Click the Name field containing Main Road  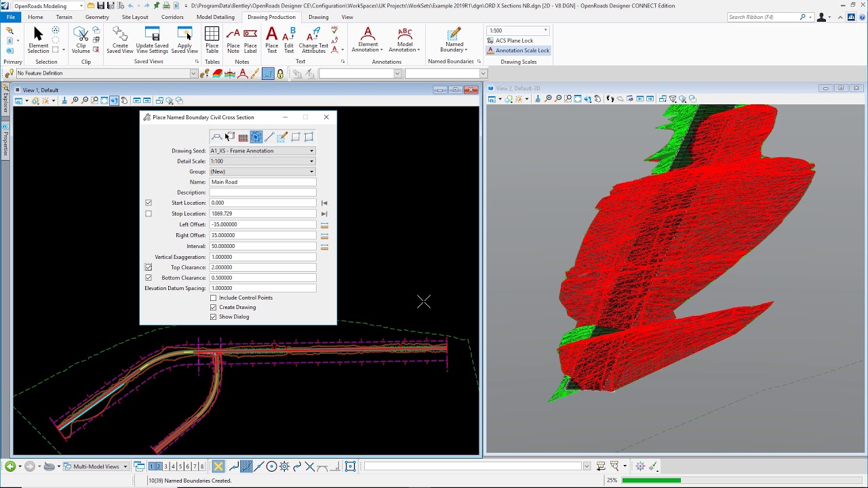(262, 182)
